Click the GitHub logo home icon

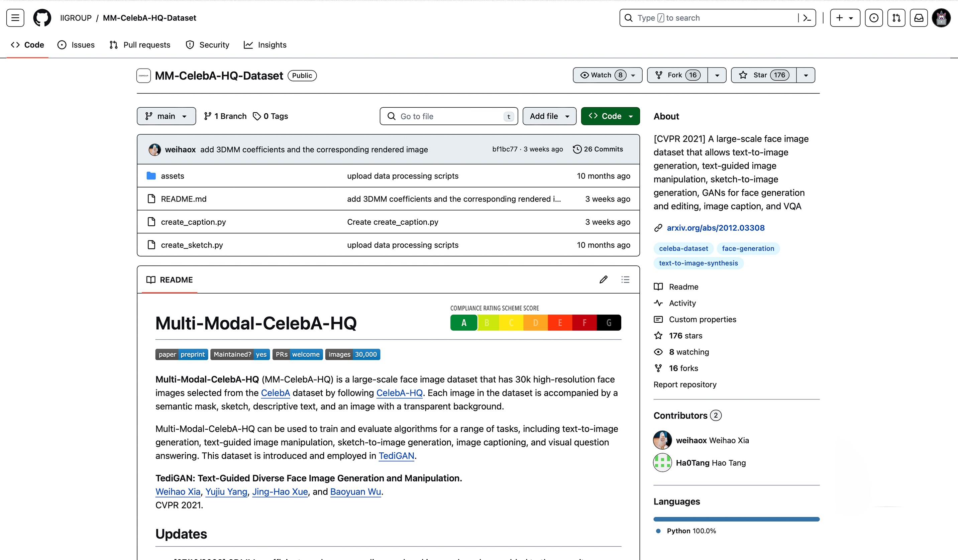coord(42,18)
